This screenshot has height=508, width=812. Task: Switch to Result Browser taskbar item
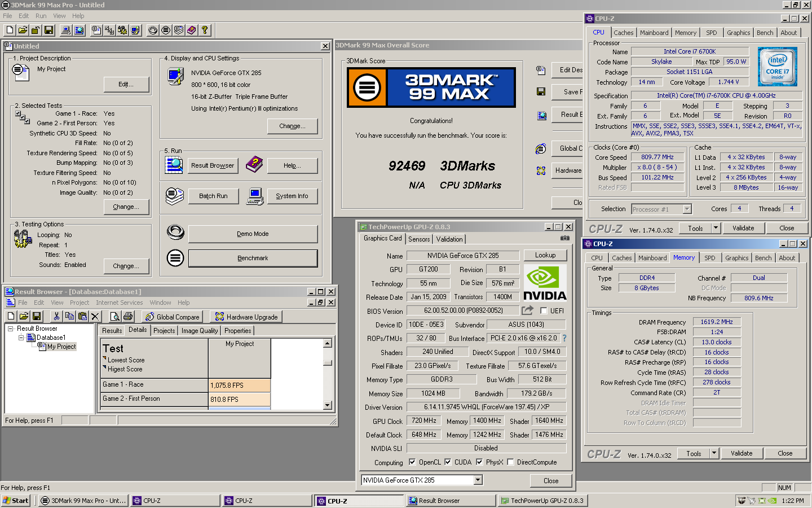pyautogui.click(x=451, y=500)
